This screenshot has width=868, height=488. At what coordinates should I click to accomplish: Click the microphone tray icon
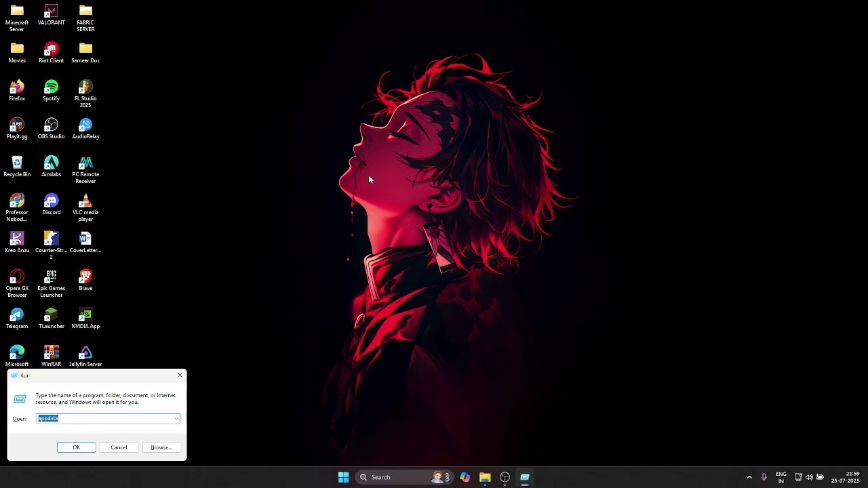coord(764,477)
